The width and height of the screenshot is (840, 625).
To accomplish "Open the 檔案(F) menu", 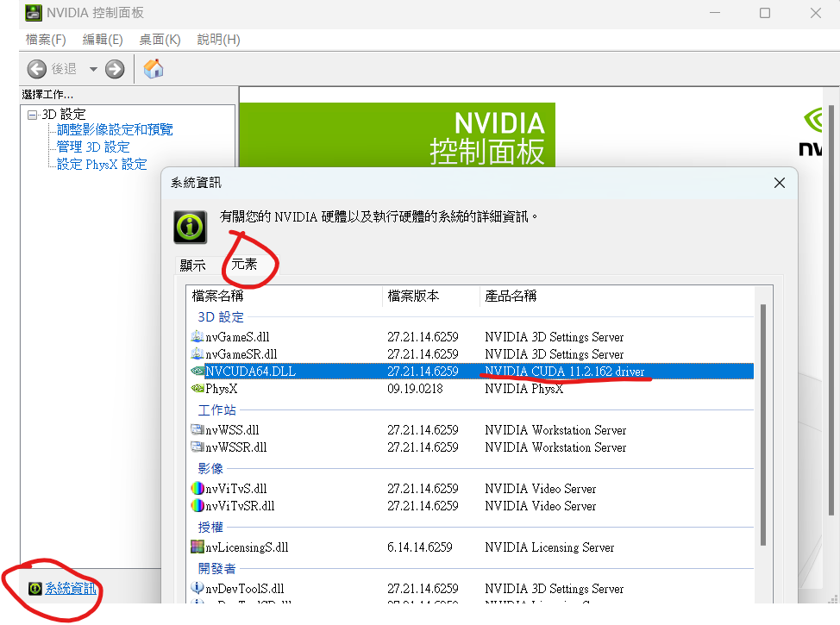I will tap(46, 40).
